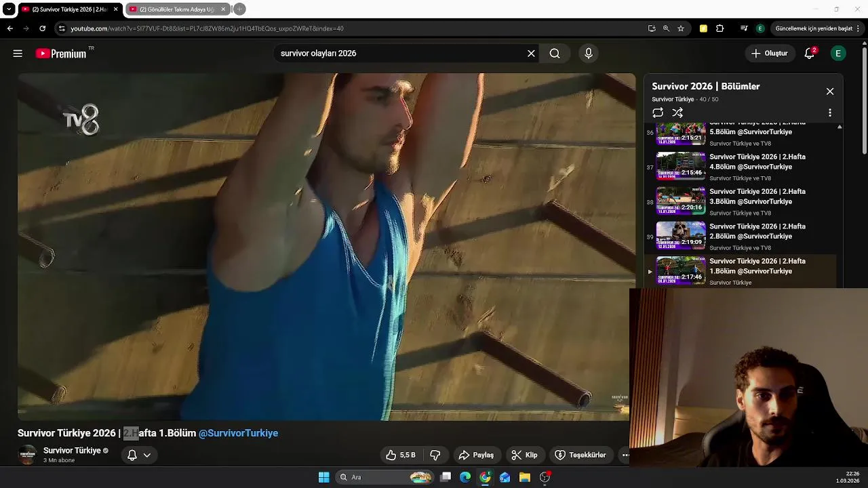Open the yellow extension icon
Image resolution: width=868 pixels, height=488 pixels.
(703, 28)
